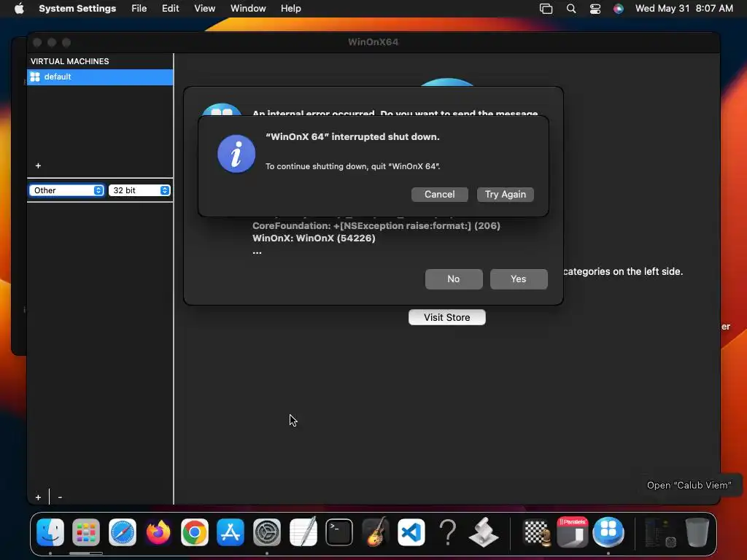The width and height of the screenshot is (747, 560).
Task: Open the System Settings menu
Action: [x=77, y=9]
